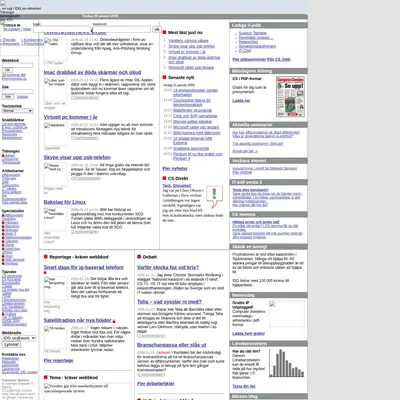Open debate 'Telia – vad sysslar ni med?'

(169, 302)
